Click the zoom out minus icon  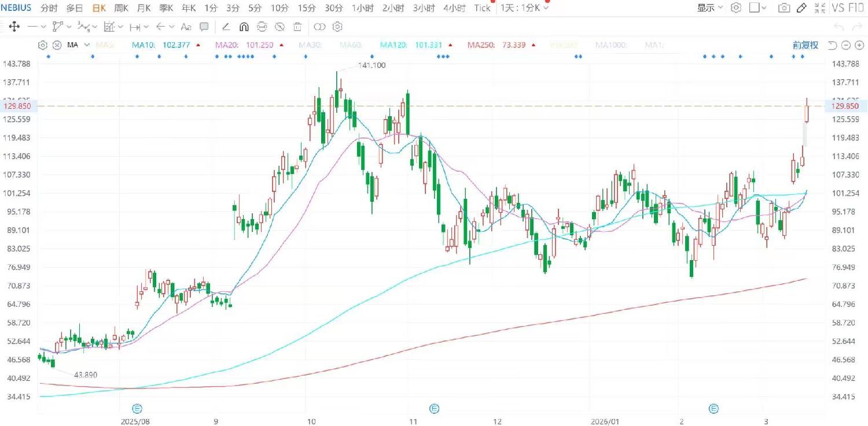[845, 45]
